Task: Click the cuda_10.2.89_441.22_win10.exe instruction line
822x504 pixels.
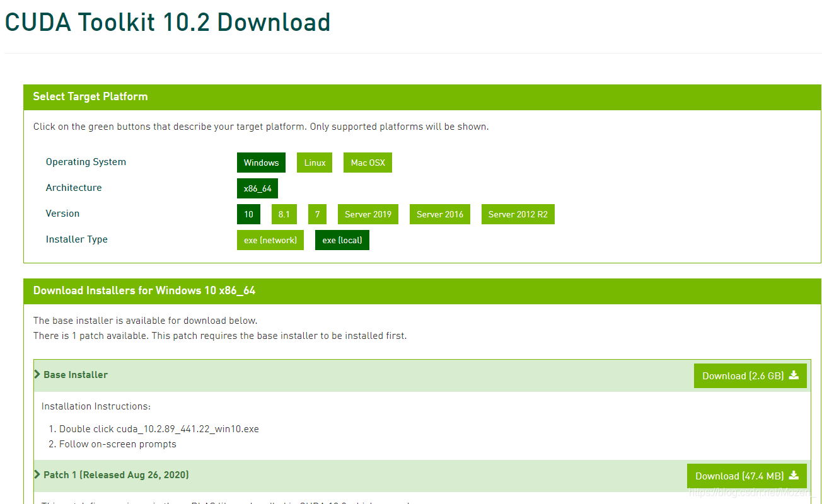Action: click(159, 429)
